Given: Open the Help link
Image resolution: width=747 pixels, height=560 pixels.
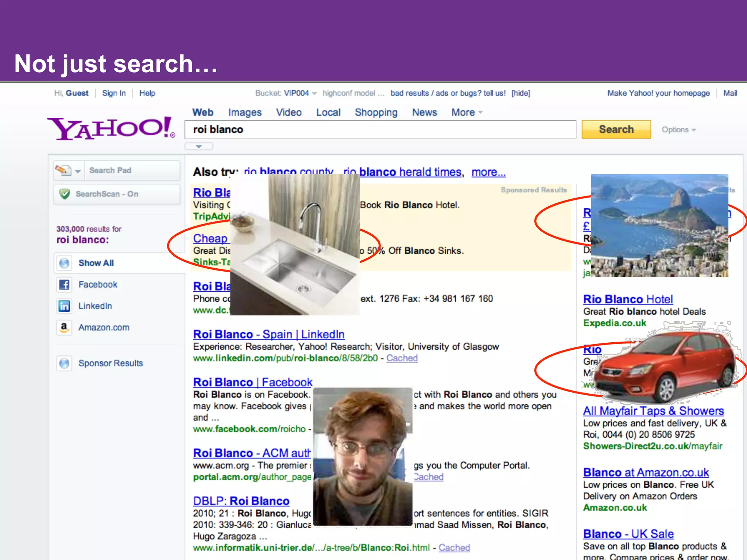Looking at the screenshot, I should pyautogui.click(x=147, y=93).
